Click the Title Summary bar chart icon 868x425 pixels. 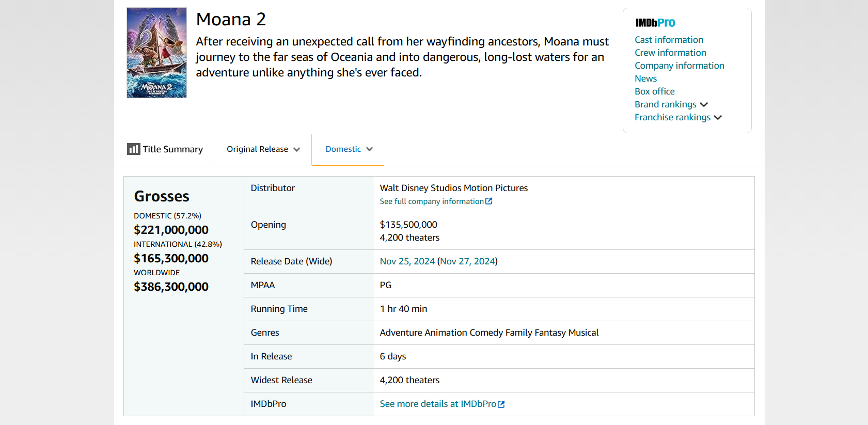click(134, 149)
